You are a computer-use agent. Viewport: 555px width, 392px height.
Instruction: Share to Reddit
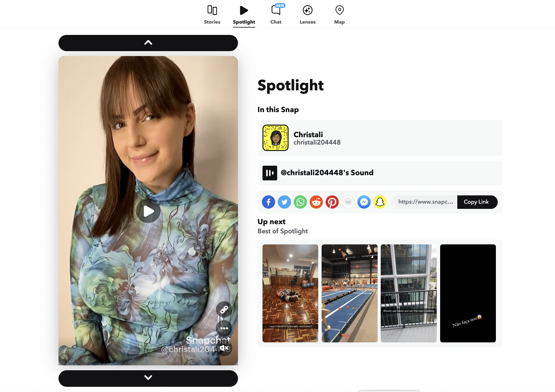[x=316, y=202]
